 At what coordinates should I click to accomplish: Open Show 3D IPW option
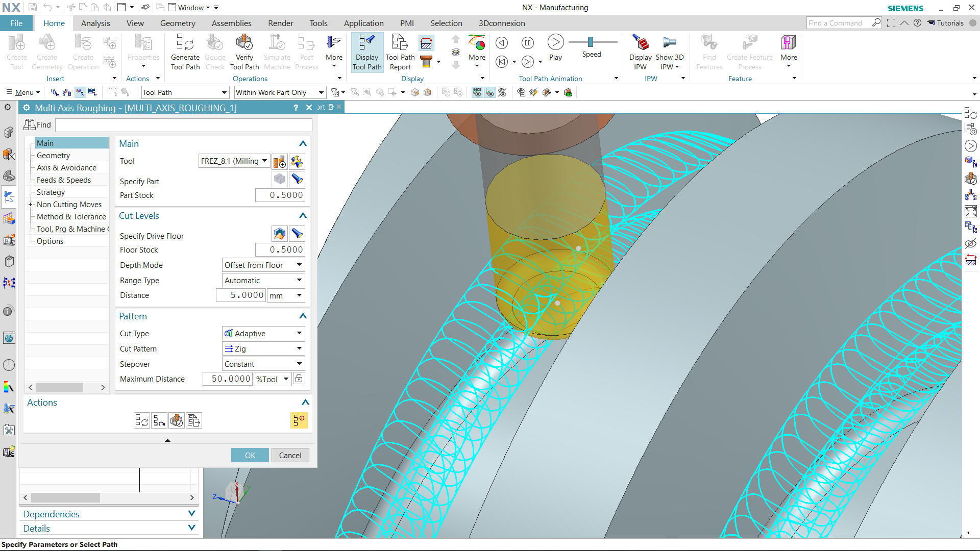(670, 52)
